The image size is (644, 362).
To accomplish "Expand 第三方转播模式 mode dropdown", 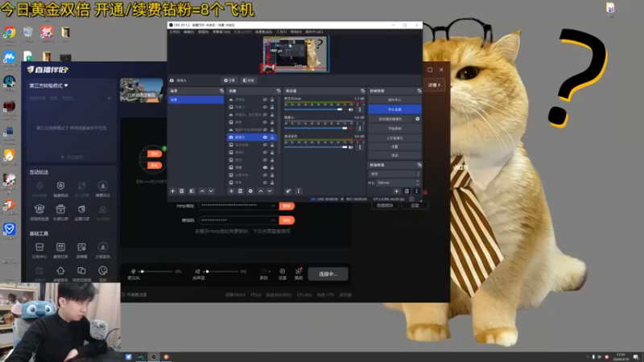I will (x=49, y=86).
